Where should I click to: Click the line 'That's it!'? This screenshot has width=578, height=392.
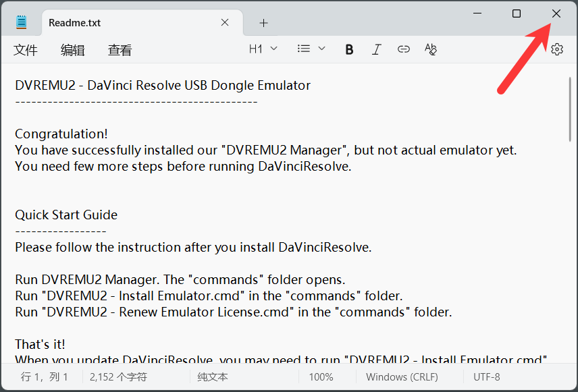(40, 345)
